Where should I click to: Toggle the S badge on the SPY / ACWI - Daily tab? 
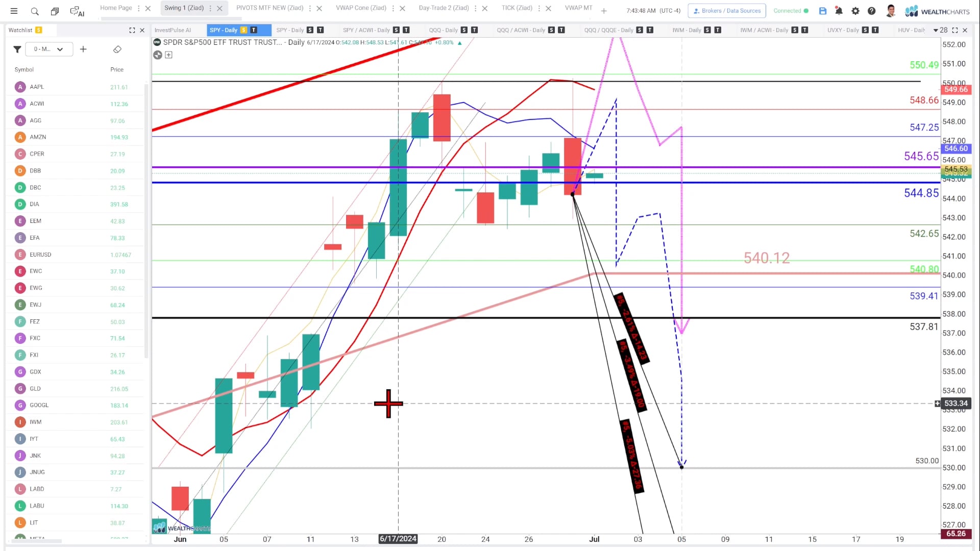(396, 30)
